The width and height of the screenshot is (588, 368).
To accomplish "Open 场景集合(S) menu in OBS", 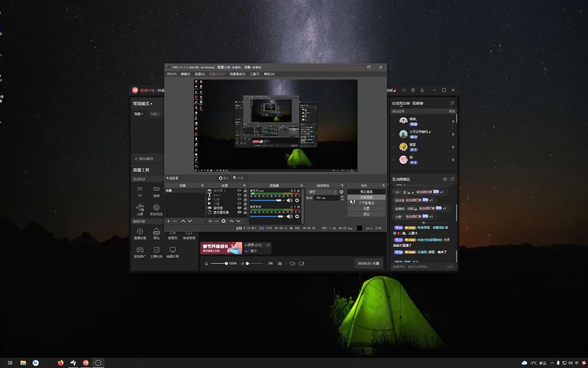I will 238,74.
